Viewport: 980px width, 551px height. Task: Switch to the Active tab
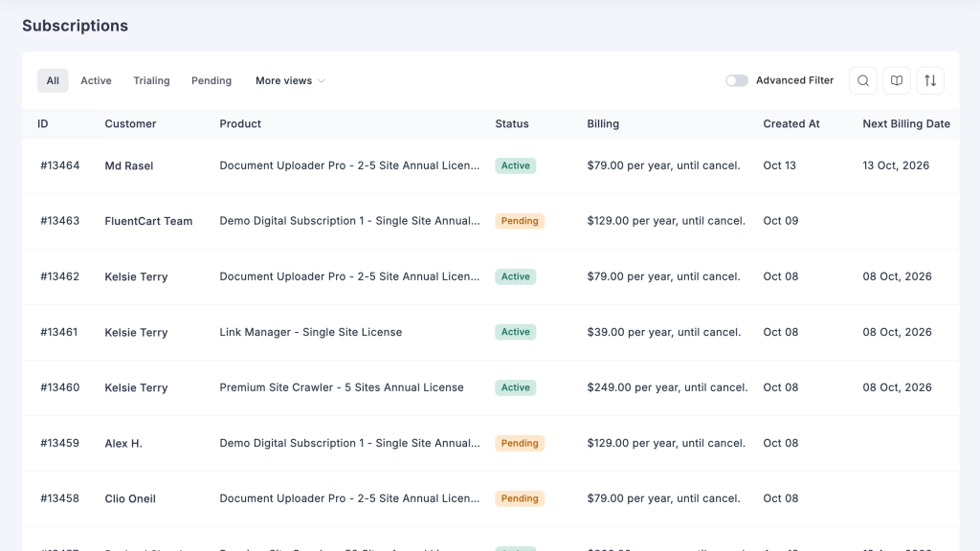click(96, 81)
